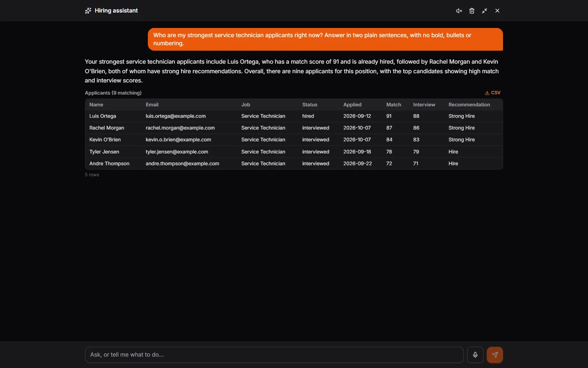Toggle the mute sound speaker icon
The height and width of the screenshot is (368, 588).
(459, 11)
